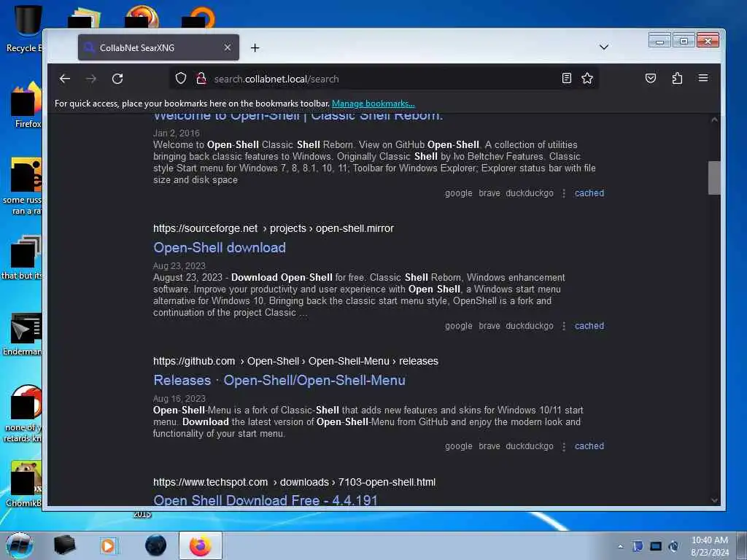Open the Manage bookmarks link

tap(373, 104)
